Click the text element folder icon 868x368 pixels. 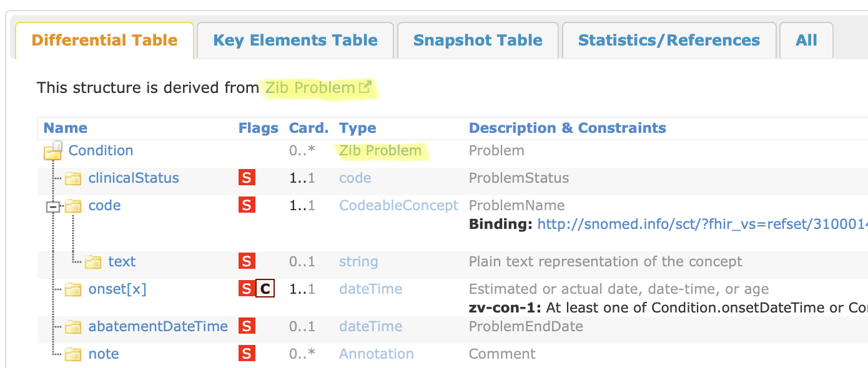[x=93, y=262]
